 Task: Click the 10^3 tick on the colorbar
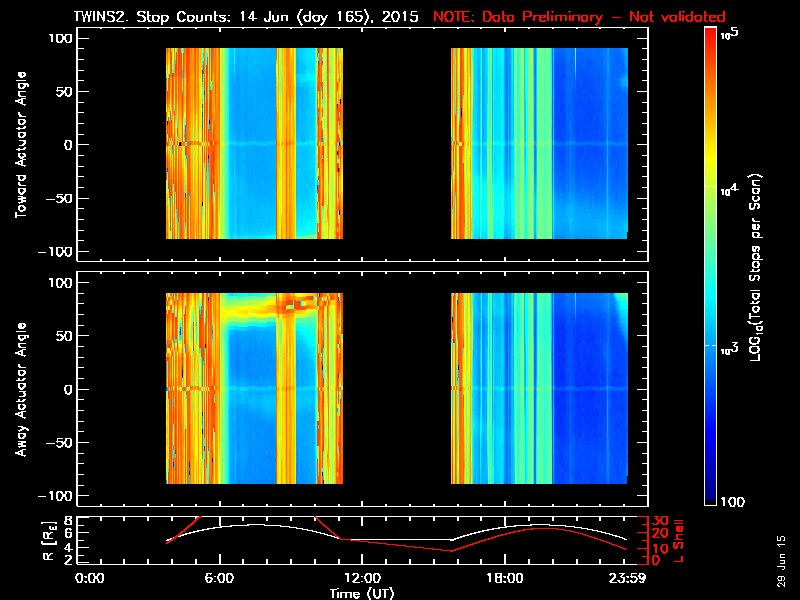[x=730, y=349]
